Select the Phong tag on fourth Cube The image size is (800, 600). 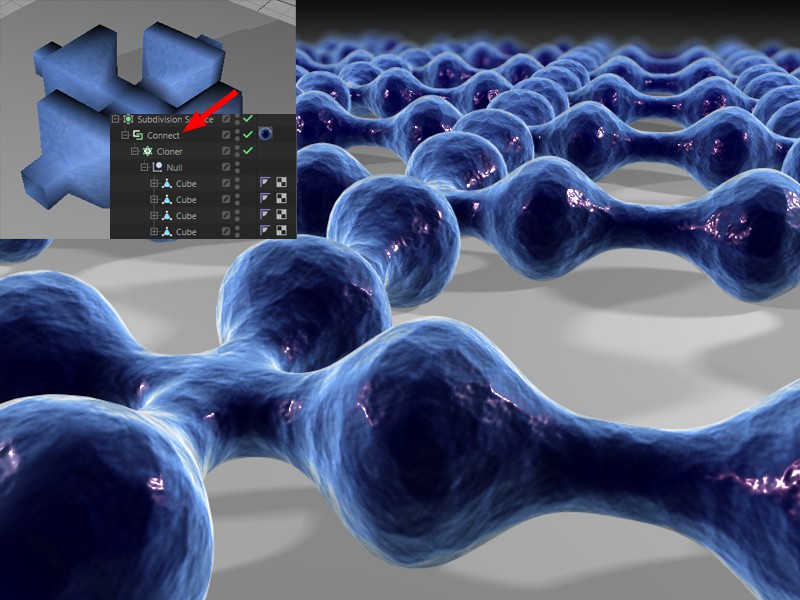pyautogui.click(x=265, y=231)
